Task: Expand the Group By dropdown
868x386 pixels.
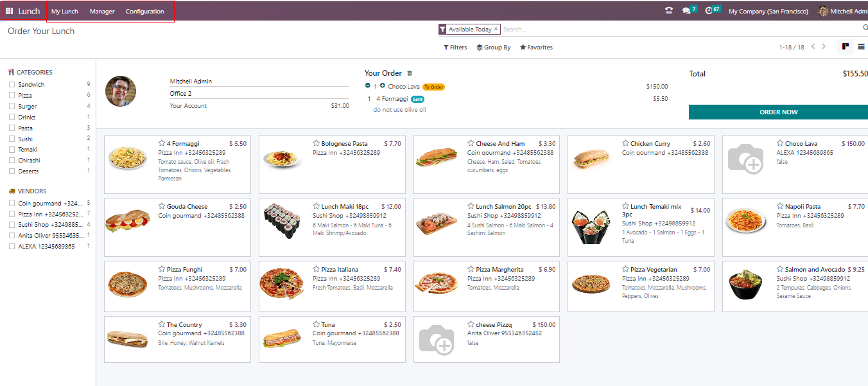Action: point(494,48)
